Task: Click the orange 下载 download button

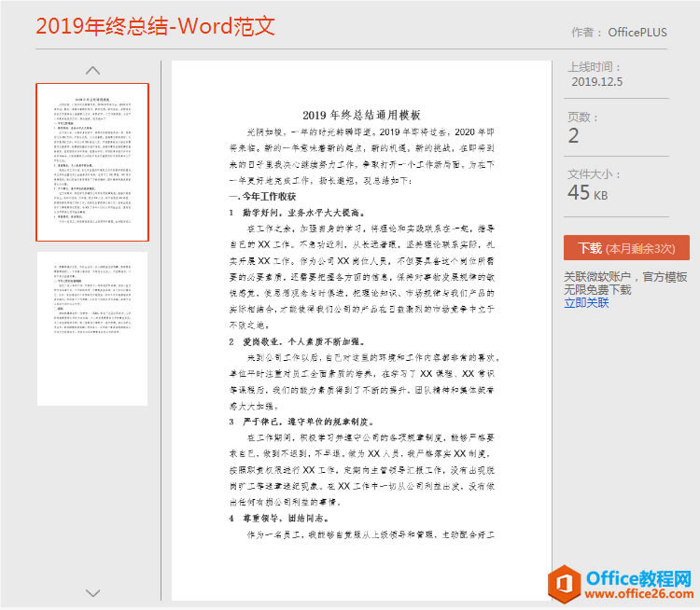Action: 626,248
